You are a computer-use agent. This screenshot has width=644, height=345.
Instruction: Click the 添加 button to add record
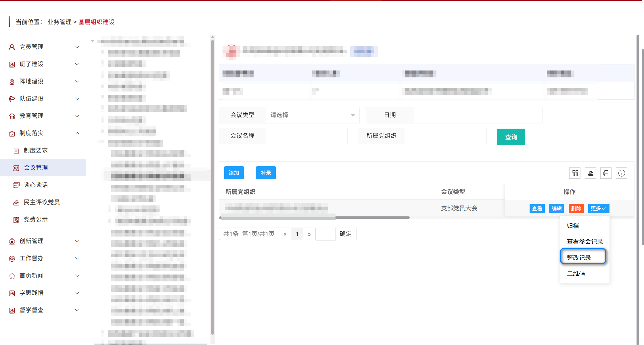pyautogui.click(x=234, y=173)
